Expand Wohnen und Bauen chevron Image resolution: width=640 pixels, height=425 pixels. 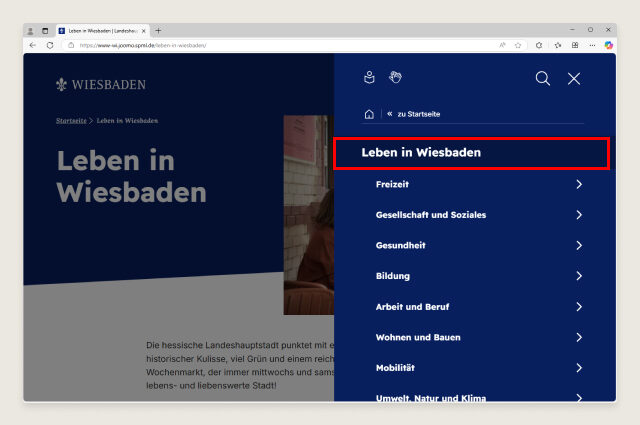click(579, 337)
